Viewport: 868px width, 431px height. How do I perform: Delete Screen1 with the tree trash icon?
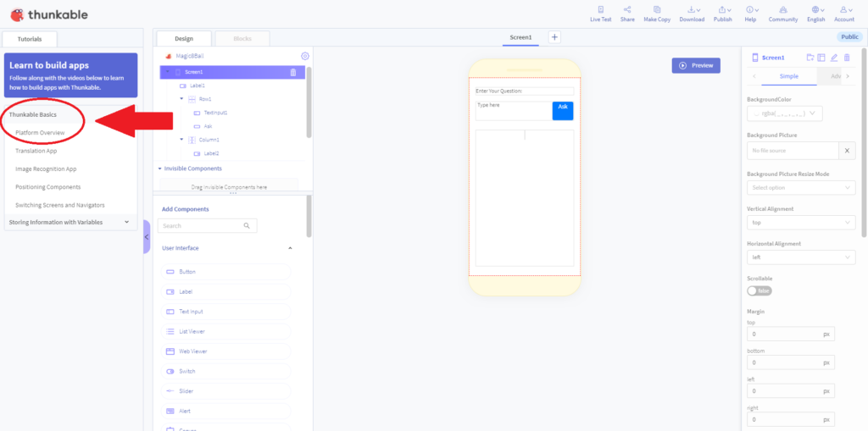pos(293,72)
